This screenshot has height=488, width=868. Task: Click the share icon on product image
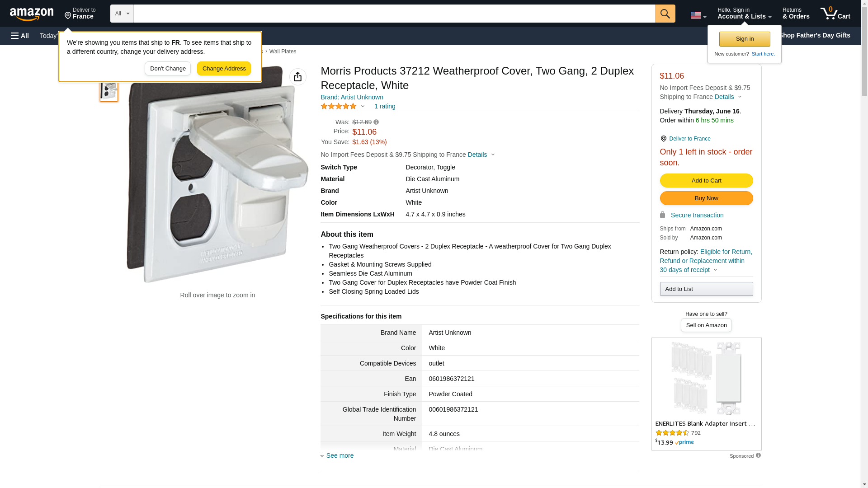click(x=297, y=77)
